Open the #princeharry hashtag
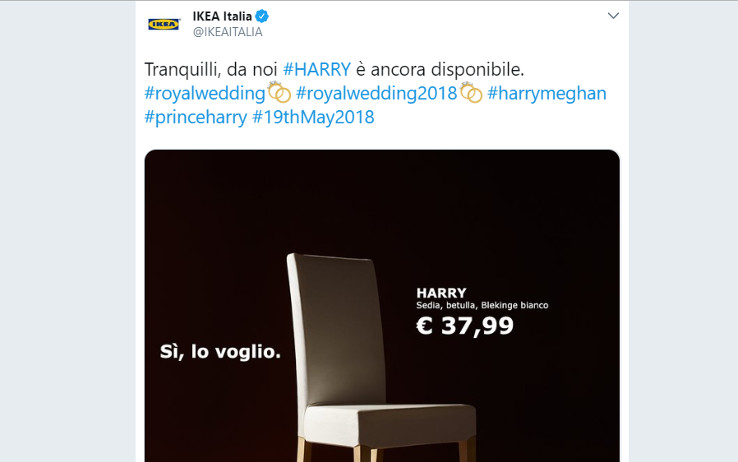The height and width of the screenshot is (462, 738). coord(196,117)
